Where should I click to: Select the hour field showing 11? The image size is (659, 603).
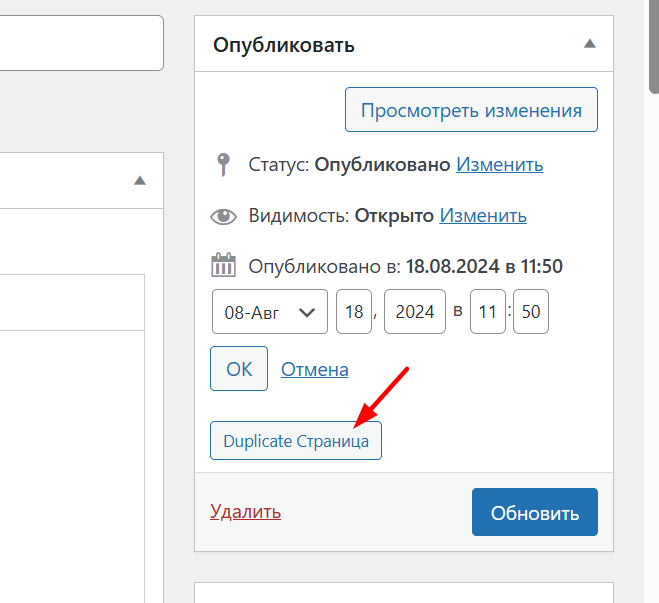487,312
